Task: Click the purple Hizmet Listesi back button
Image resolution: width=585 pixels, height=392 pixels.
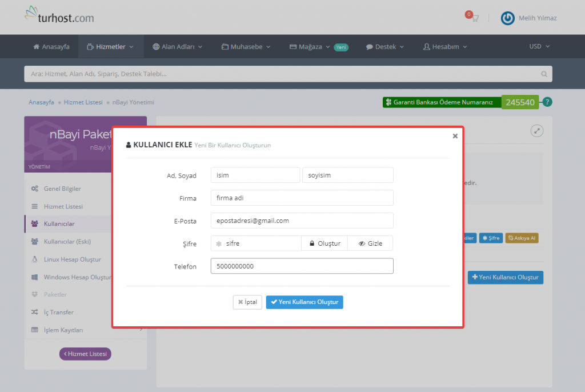Action: coord(85,354)
